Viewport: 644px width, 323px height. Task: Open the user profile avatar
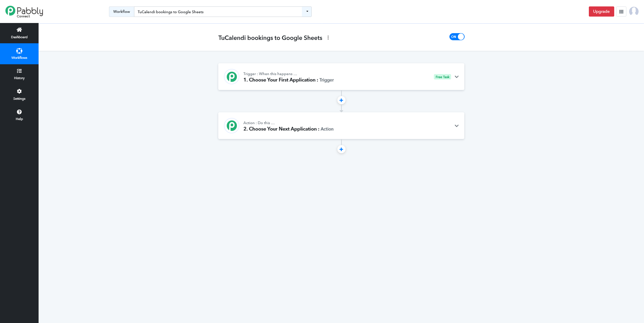click(634, 11)
